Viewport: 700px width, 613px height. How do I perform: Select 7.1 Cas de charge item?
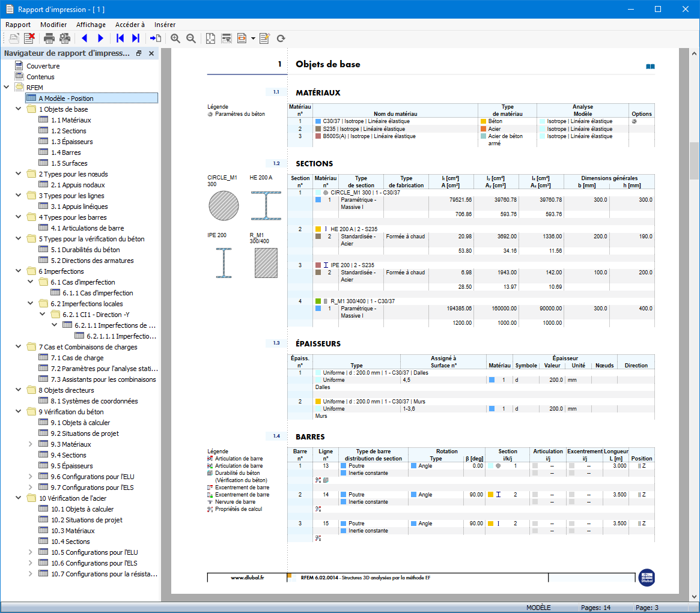(77, 358)
